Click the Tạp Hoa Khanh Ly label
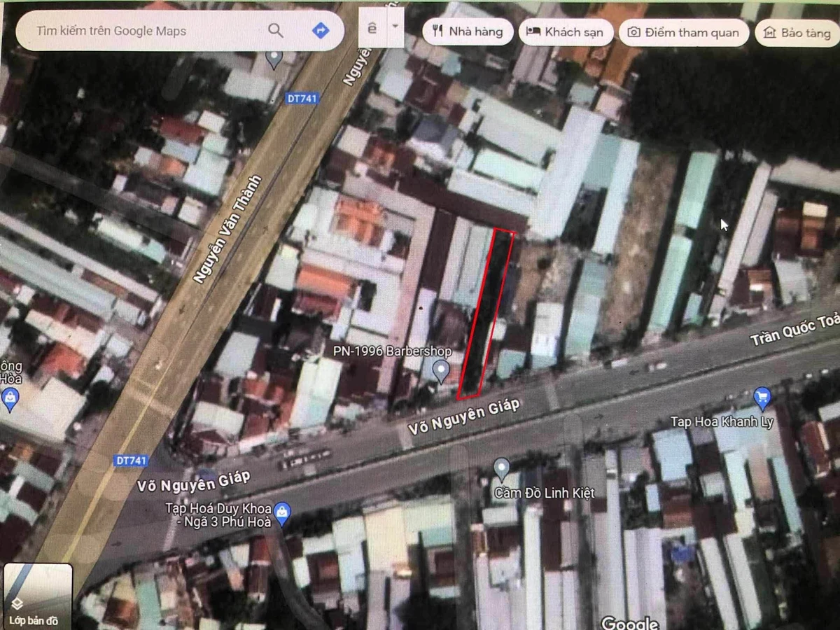 (x=722, y=421)
